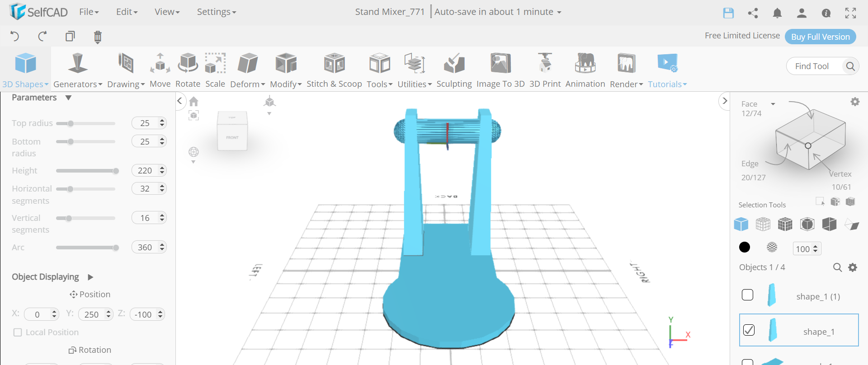The height and width of the screenshot is (365, 868).
Task: Open the notifications bell
Action: point(777,13)
